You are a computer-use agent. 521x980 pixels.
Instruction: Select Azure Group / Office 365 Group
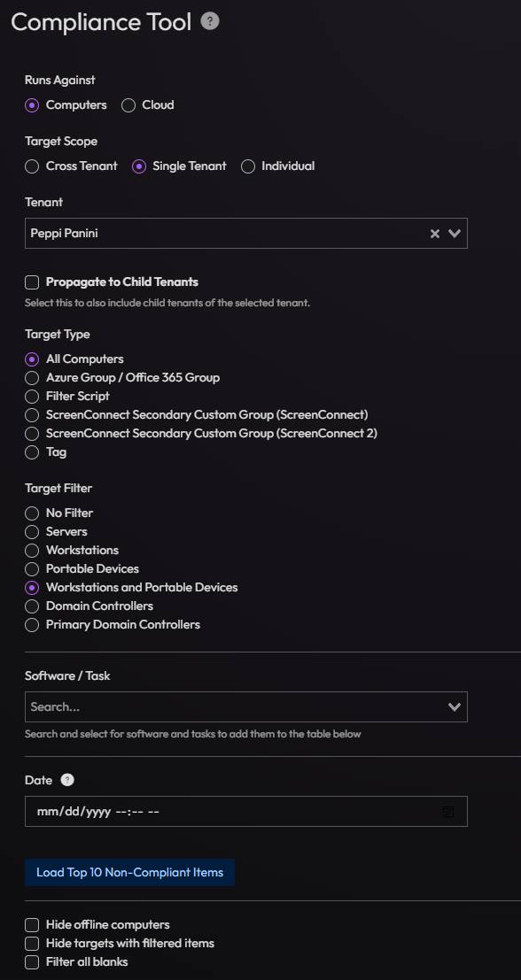pyautogui.click(x=32, y=378)
